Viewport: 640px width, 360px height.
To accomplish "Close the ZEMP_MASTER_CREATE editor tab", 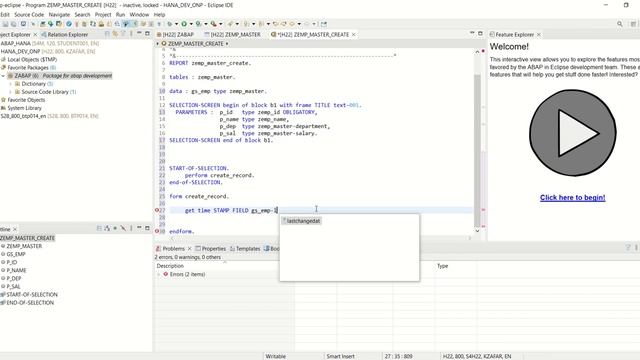I will click(x=353, y=35).
